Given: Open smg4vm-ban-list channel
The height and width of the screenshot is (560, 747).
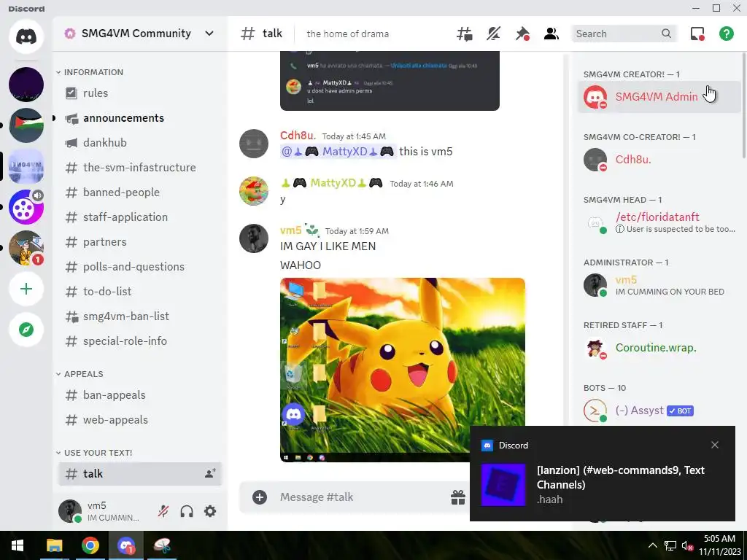Looking at the screenshot, I should point(139,316).
